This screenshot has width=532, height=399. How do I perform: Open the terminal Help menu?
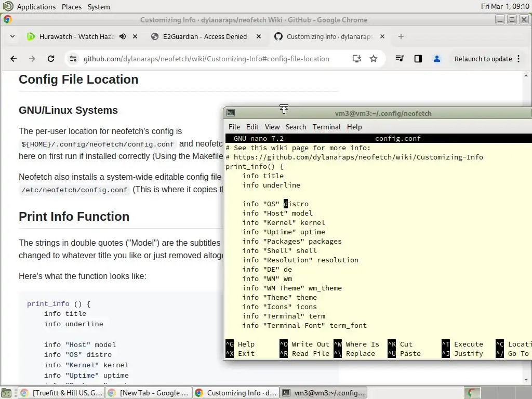point(354,127)
